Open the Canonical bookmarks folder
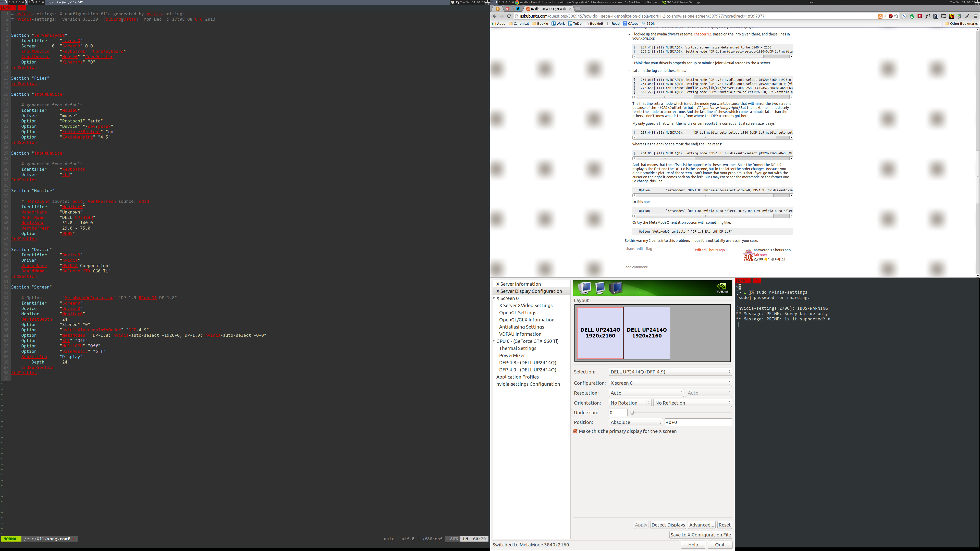 coord(519,23)
